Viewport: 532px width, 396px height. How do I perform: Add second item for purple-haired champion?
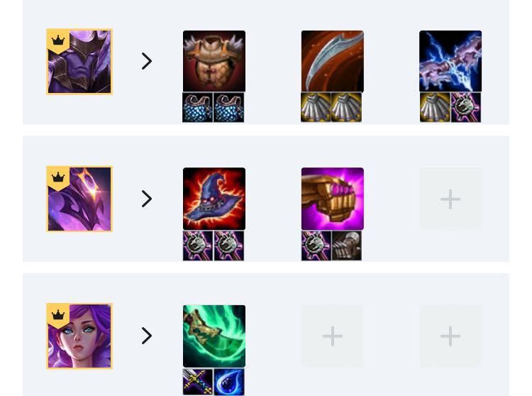click(333, 336)
